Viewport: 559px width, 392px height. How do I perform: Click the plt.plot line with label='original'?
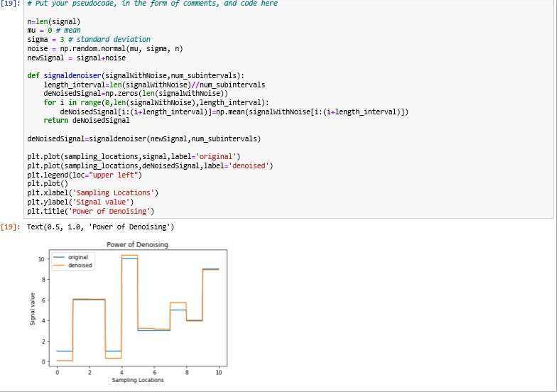134,156
